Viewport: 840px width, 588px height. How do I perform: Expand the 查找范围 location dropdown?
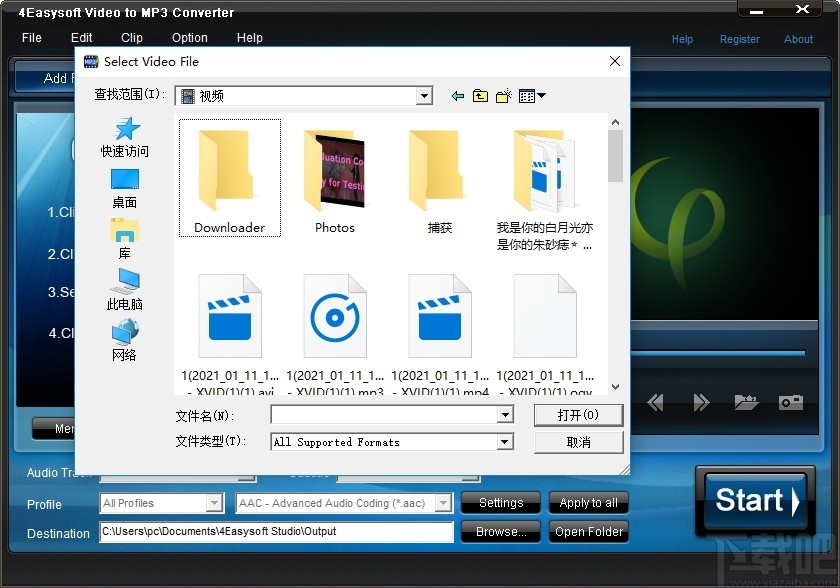(x=424, y=95)
